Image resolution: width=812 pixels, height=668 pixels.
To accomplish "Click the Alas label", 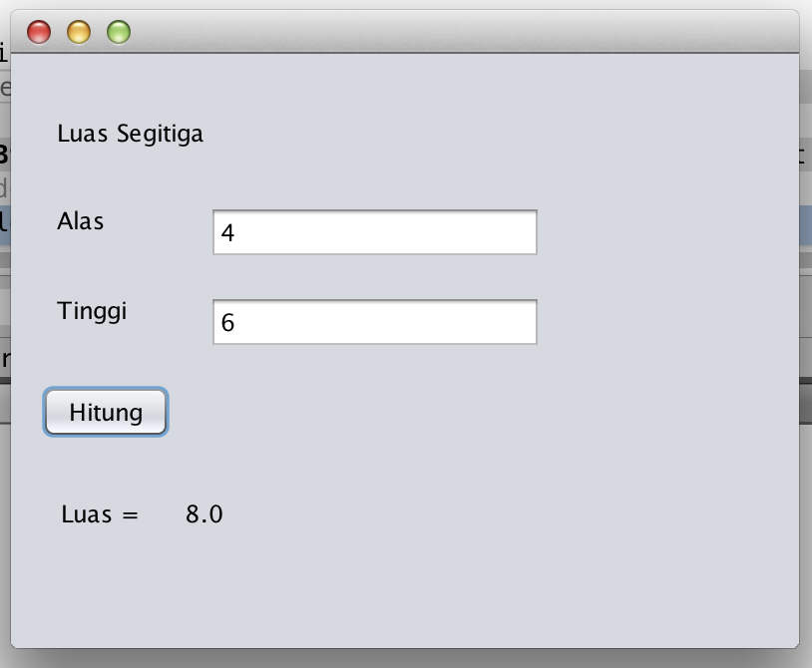I will click(80, 221).
